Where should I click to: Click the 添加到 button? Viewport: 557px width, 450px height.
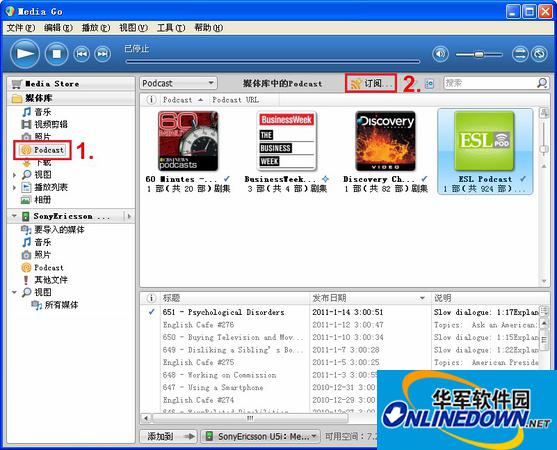(169, 437)
